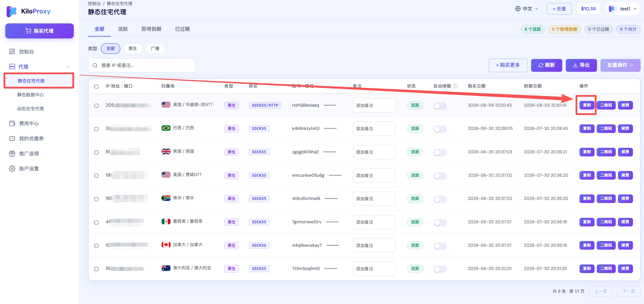This screenshot has width=644, height=304.
Task: Switch to the 全部 status tab
Action: [x=99, y=29]
